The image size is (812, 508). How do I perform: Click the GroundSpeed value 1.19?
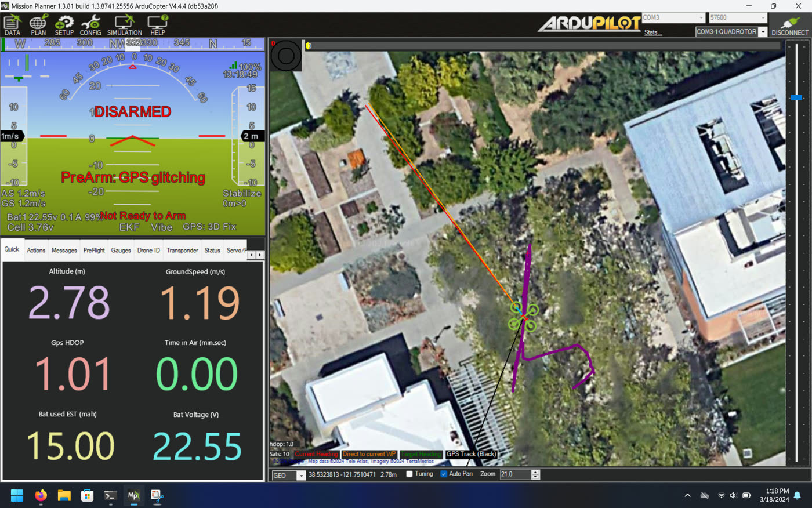199,303
